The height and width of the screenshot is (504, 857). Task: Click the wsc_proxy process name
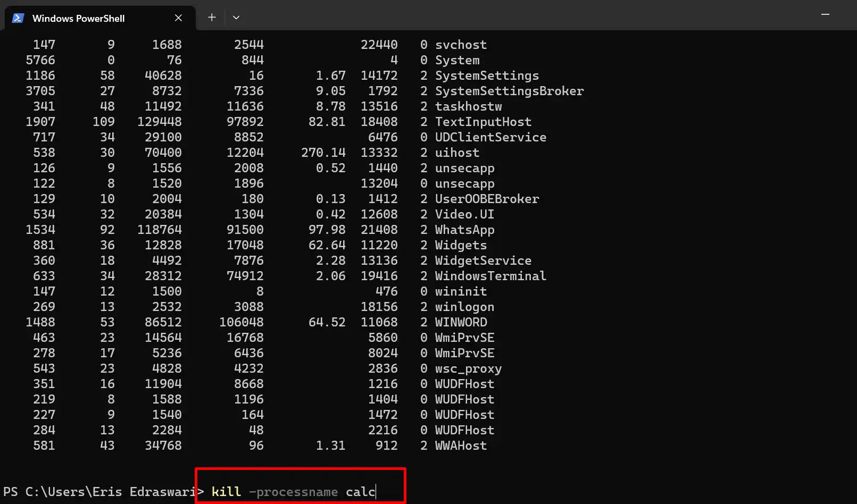coord(468,368)
